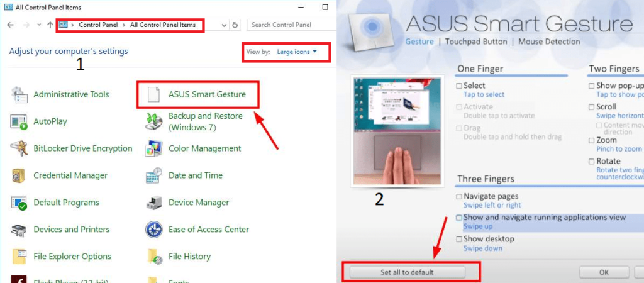The height and width of the screenshot is (283, 644).
Task: Click the address bar Control Panel icon
Action: pos(64,25)
